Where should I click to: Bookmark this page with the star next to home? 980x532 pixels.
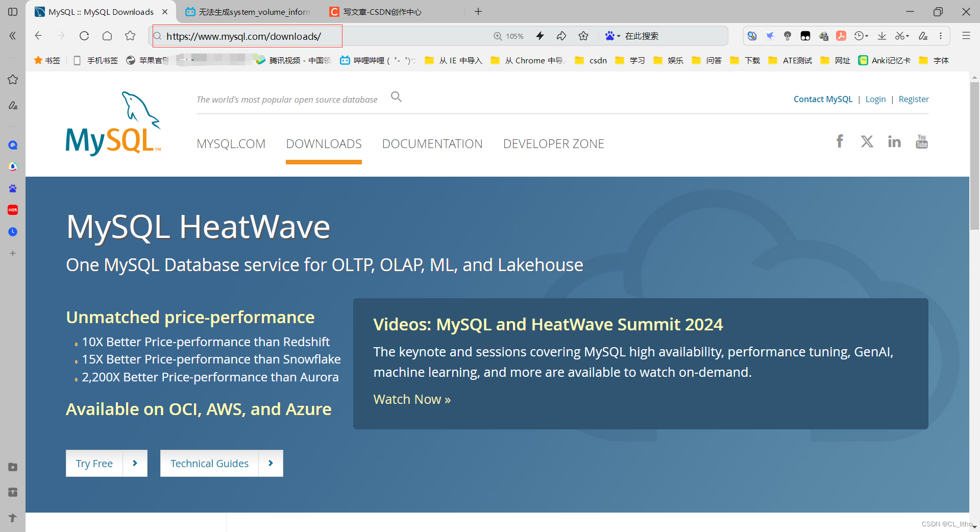[x=130, y=36]
